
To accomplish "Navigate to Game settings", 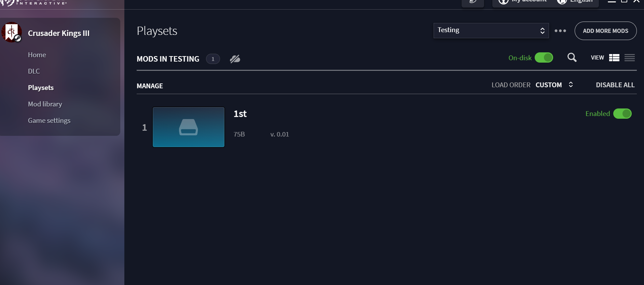I will tap(49, 120).
